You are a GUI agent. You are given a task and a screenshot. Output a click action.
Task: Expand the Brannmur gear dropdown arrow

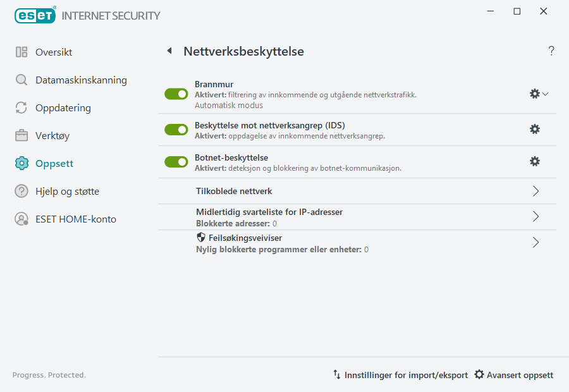tap(545, 93)
